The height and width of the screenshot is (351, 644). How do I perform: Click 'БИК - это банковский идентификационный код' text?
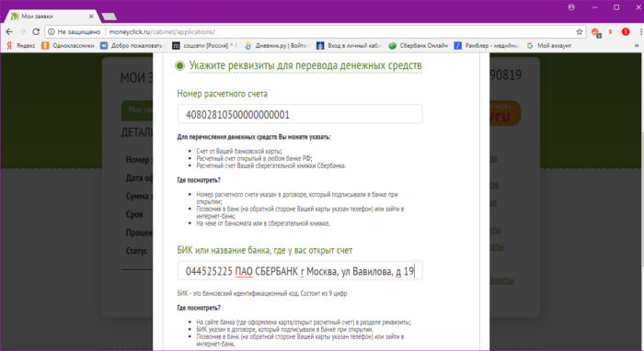[262, 294]
